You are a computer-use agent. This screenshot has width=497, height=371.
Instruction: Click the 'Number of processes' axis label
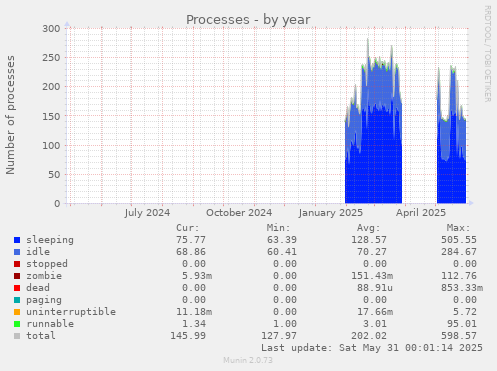pyautogui.click(x=10, y=115)
